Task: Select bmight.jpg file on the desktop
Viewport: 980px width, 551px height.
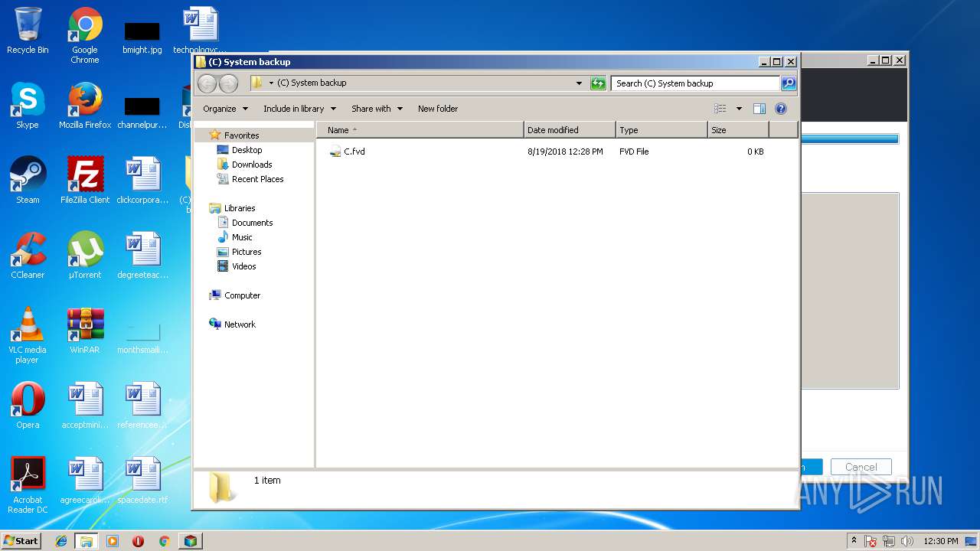Action: 142,36
